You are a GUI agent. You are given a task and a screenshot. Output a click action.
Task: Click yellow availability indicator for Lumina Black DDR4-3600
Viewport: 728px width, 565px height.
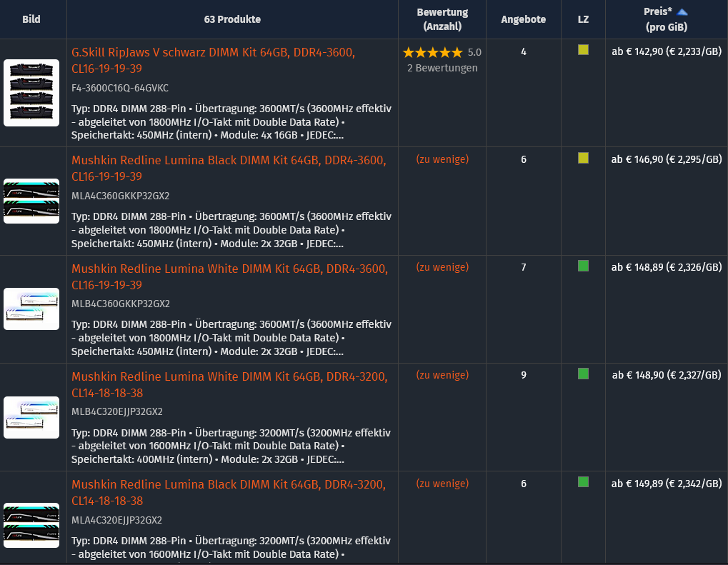[x=583, y=158]
